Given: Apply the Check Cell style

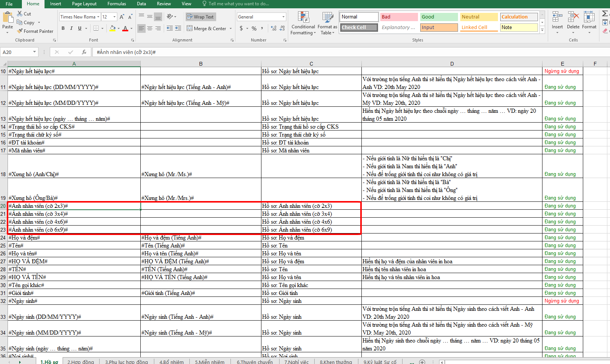Looking at the screenshot, I should (359, 28).
